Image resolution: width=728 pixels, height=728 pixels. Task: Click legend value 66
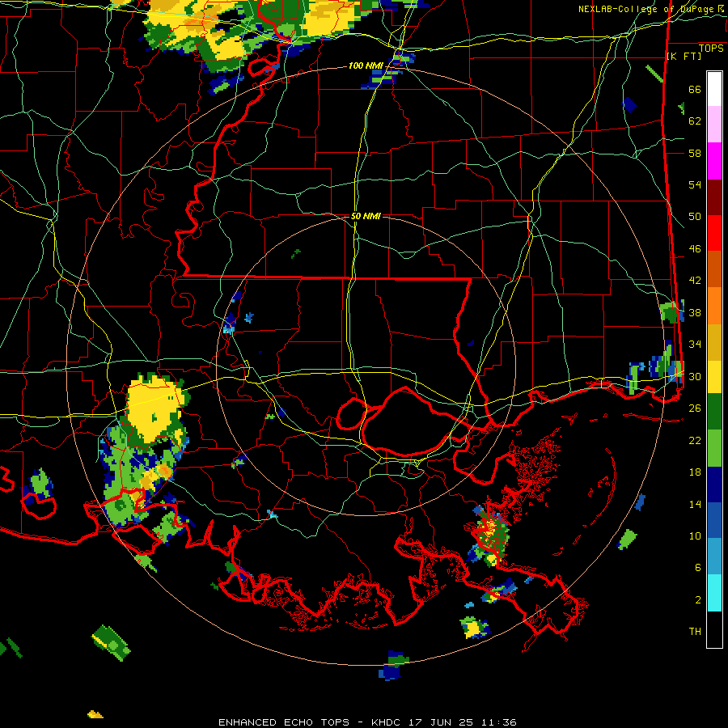(x=695, y=89)
